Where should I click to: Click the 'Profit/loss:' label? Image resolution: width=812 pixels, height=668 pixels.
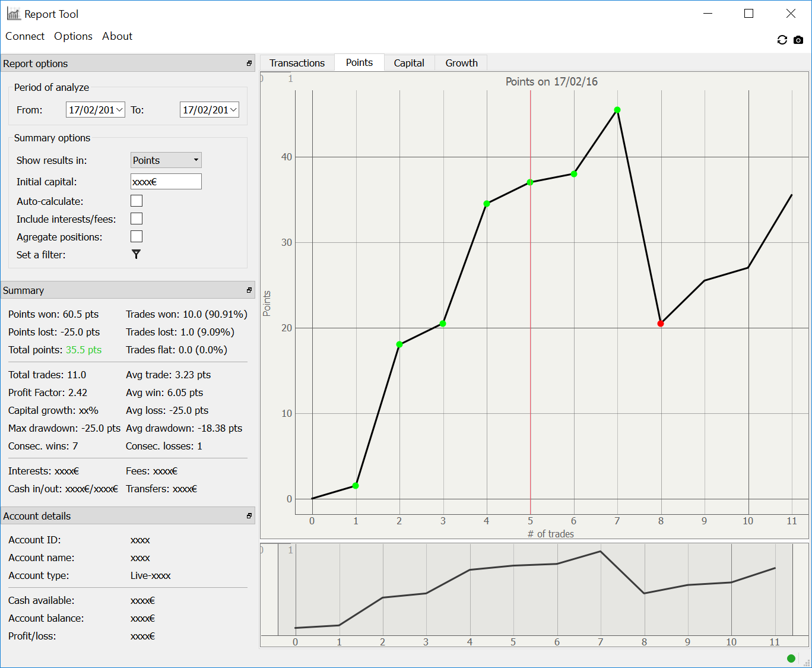[x=32, y=636]
